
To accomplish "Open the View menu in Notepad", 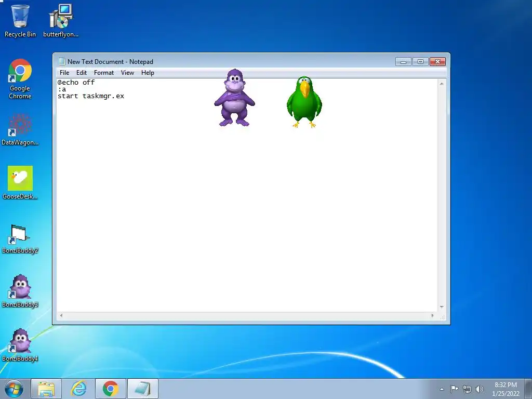I will 128,73.
